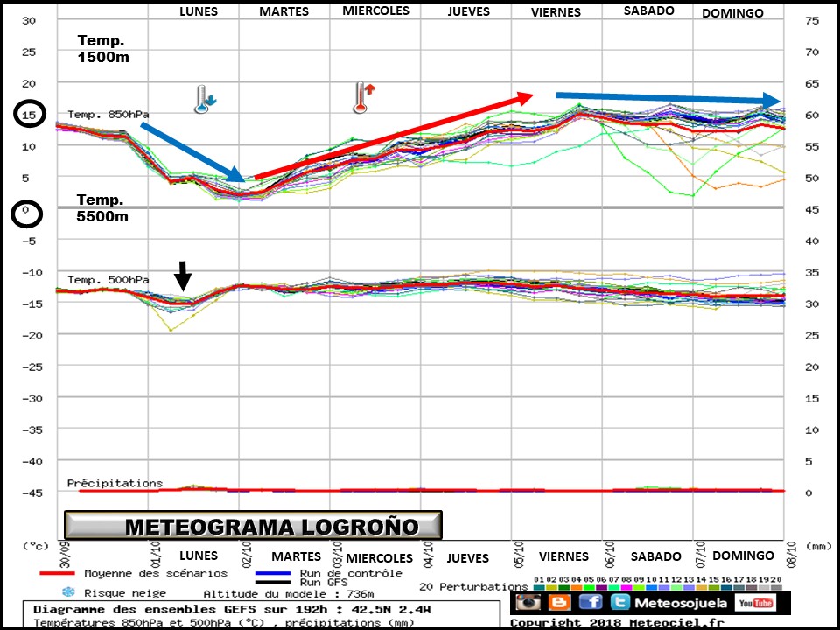The height and width of the screenshot is (630, 840).
Task: Click the 75 value on precipitation axis
Action: [812, 20]
